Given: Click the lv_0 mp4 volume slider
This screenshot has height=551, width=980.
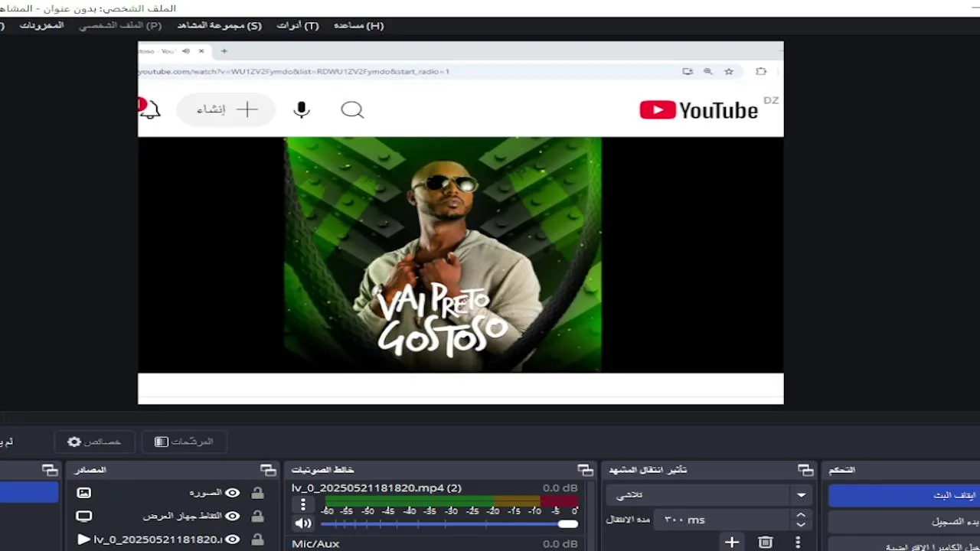Looking at the screenshot, I should [449, 524].
